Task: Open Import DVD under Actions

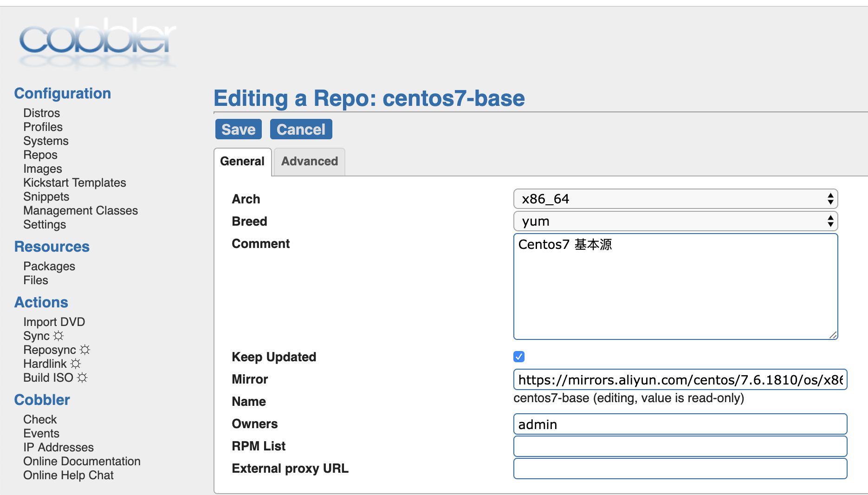Action: click(54, 322)
